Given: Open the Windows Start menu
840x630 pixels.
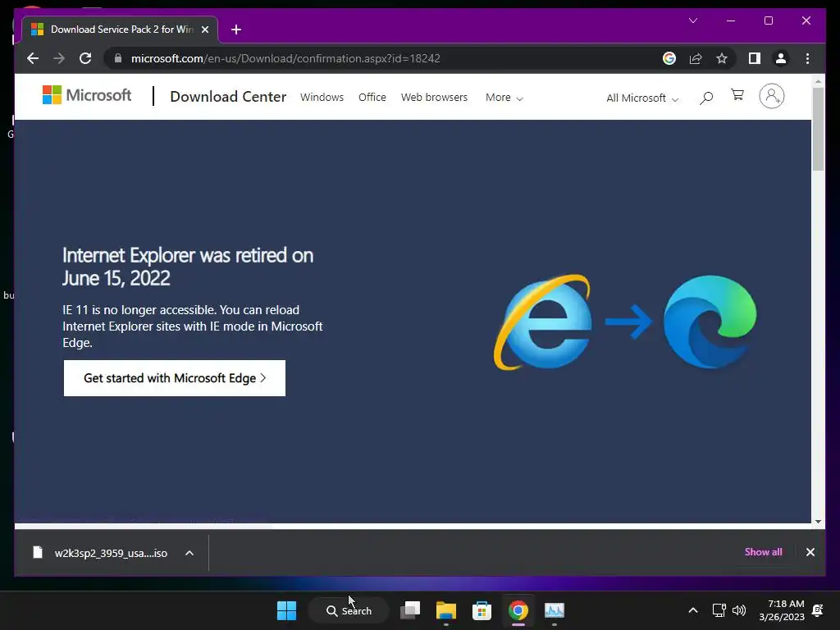Looking at the screenshot, I should click(286, 610).
